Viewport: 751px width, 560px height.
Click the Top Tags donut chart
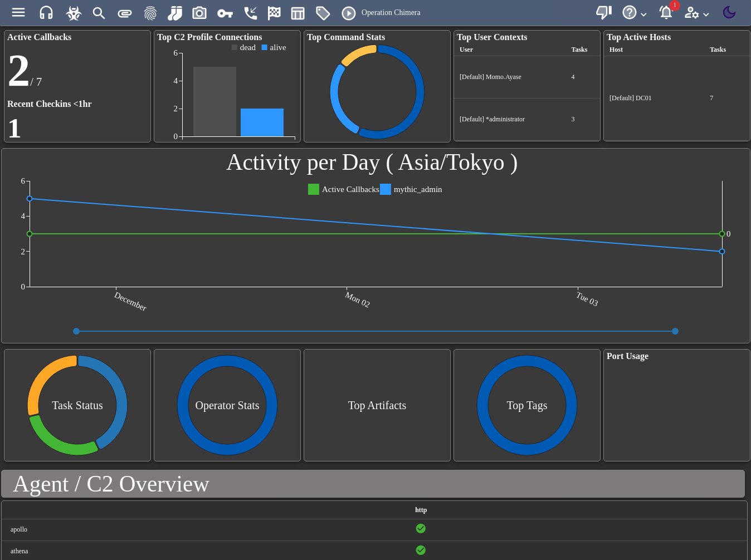[527, 405]
